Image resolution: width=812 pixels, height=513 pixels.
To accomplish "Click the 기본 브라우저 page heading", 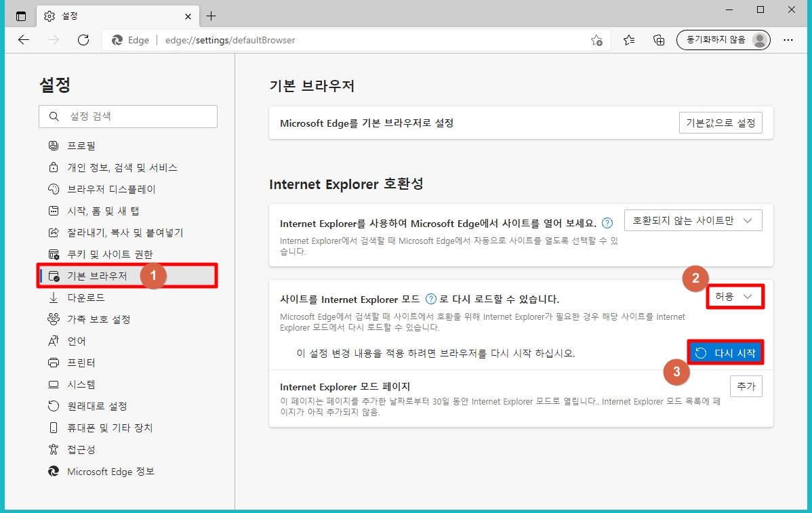I will tap(312, 85).
